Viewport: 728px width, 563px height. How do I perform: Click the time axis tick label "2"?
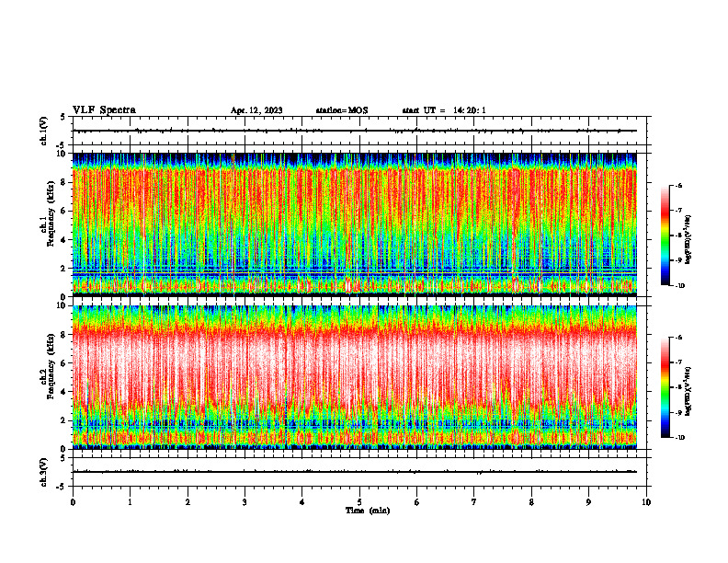click(188, 502)
